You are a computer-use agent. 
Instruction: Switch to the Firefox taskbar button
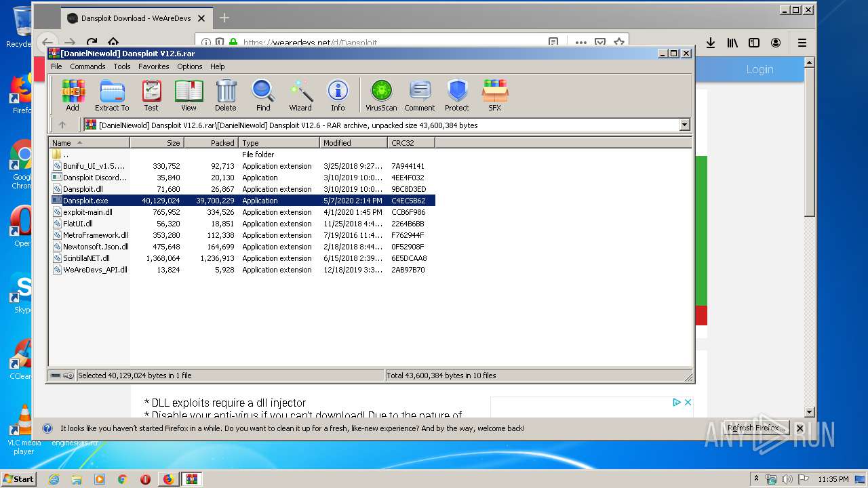[168, 479]
